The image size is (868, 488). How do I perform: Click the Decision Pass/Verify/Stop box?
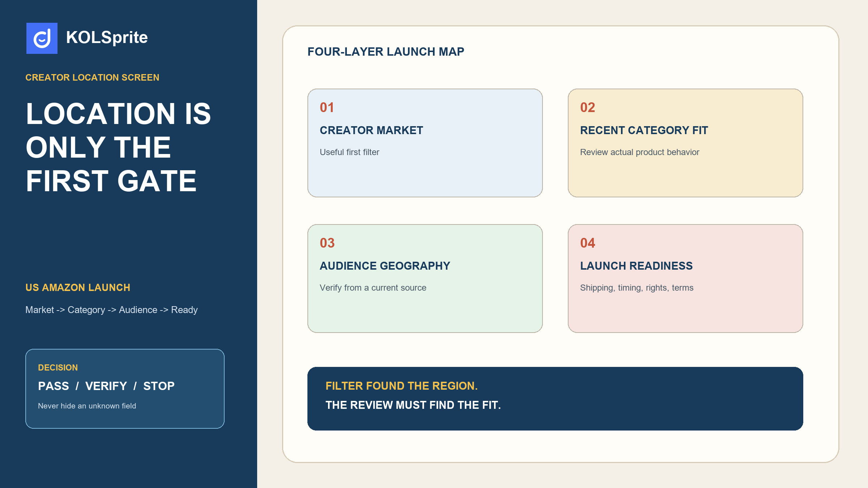pos(125,389)
